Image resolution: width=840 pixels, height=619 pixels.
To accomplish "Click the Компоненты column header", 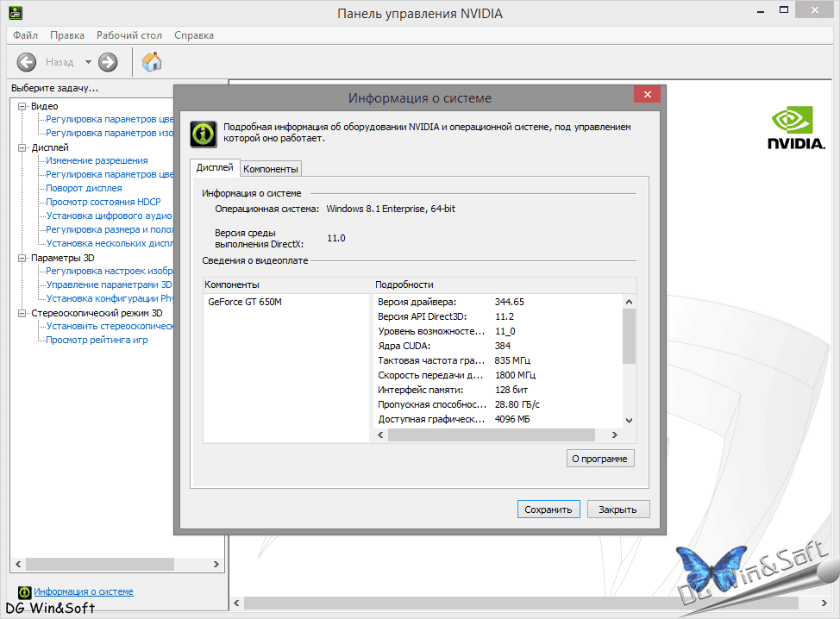I will pyautogui.click(x=288, y=284).
